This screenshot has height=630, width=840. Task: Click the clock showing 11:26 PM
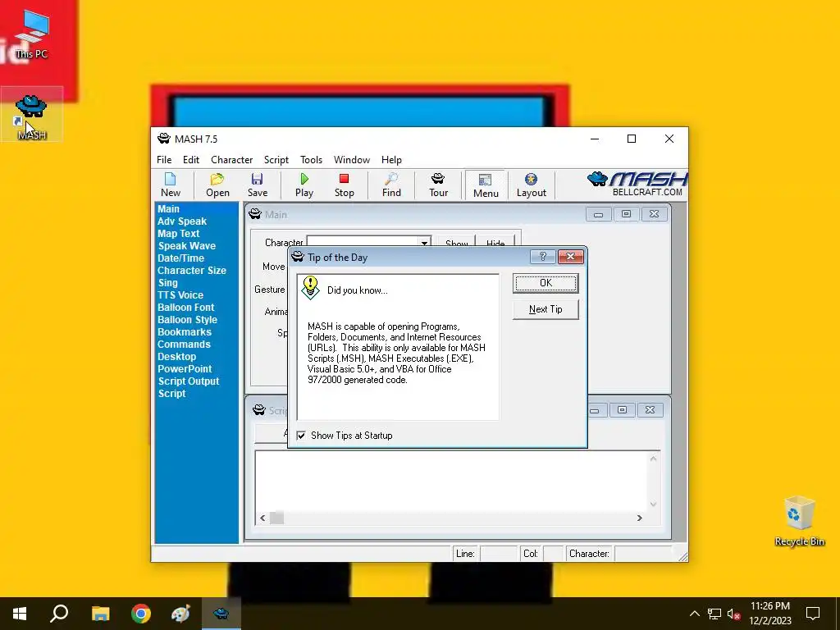pos(769,606)
